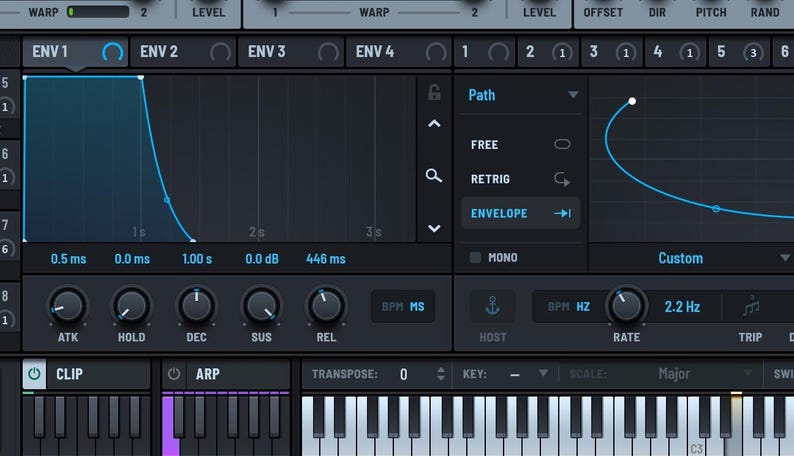Click ENV 3 modulation source circle icon

click(x=328, y=52)
